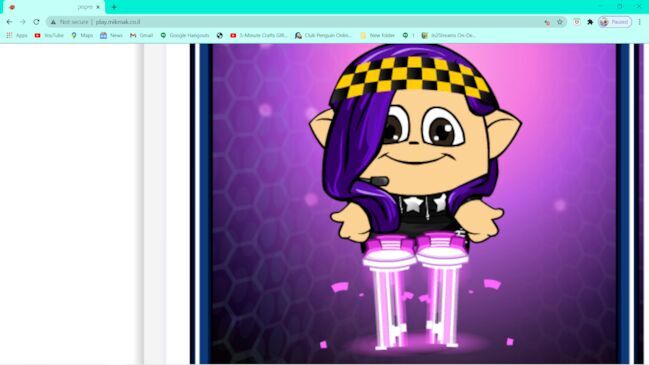Expand the New folder bookmark folder
This screenshot has height=365, width=649.
378,36
